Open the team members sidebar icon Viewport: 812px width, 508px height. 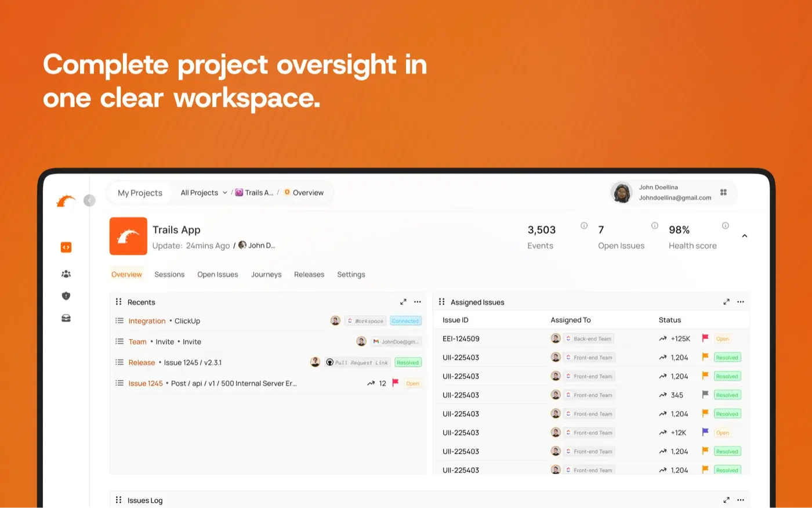66,274
